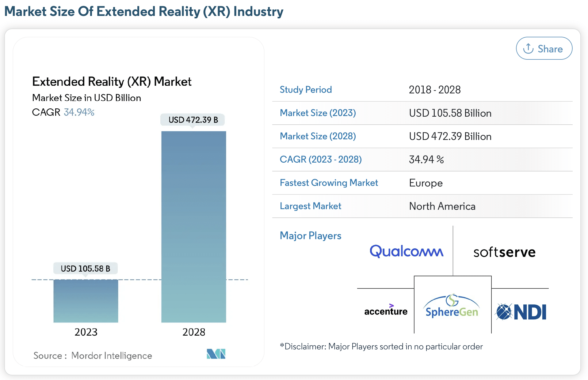Click the Major Players heading
Screen dimensions: 588x380
point(310,236)
